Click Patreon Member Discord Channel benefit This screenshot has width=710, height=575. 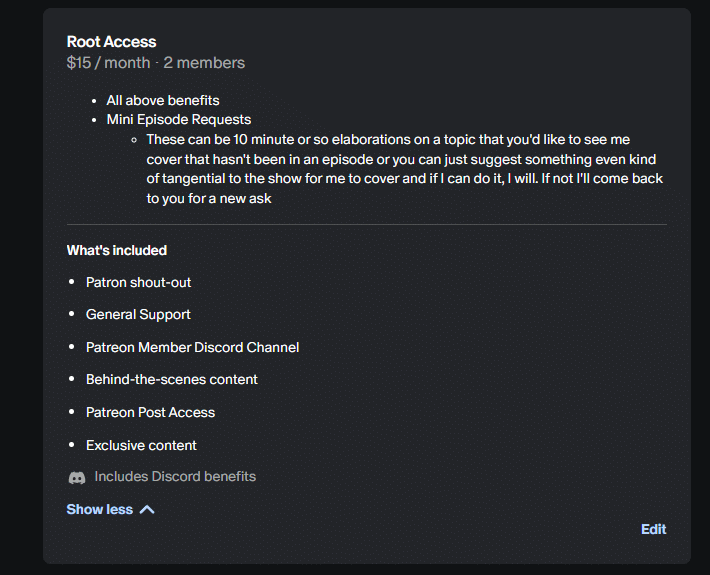coord(192,347)
